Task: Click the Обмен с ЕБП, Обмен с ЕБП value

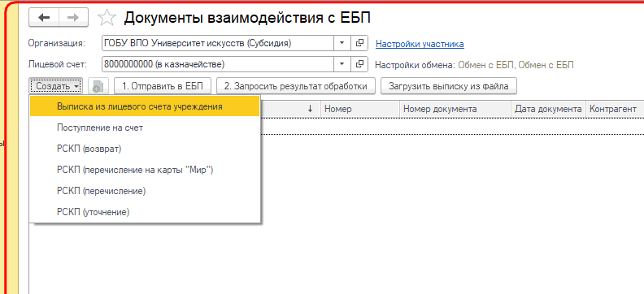Action: pyautogui.click(x=516, y=65)
